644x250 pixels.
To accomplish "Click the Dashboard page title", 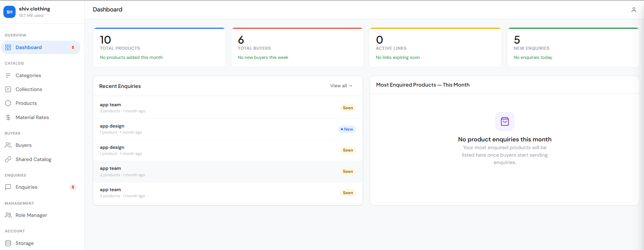I will [108, 9].
